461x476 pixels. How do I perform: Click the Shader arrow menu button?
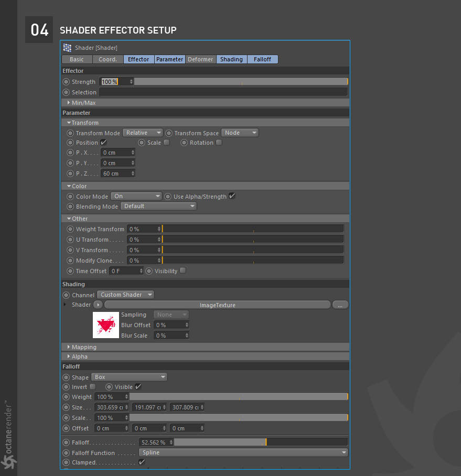(98, 305)
